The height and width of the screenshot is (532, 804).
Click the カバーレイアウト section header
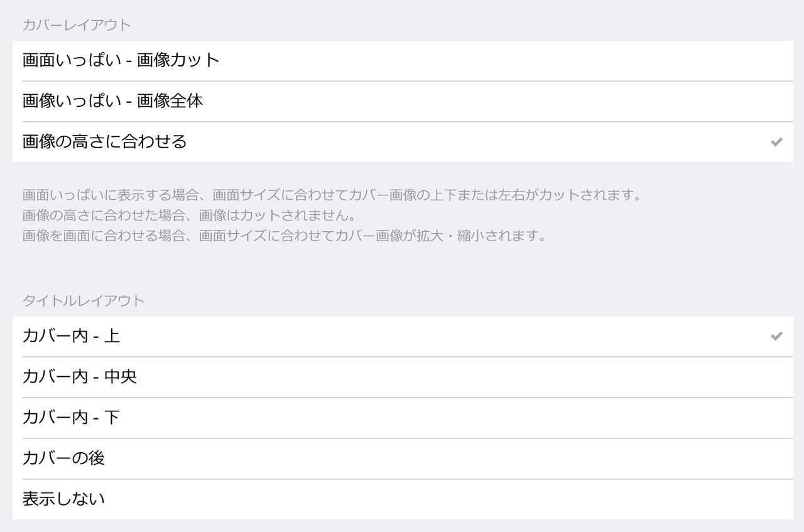click(x=77, y=25)
